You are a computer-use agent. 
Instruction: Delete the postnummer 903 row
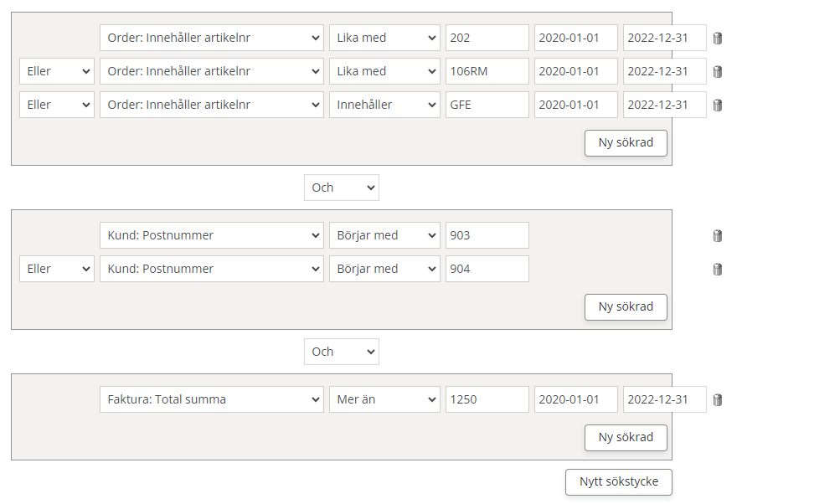coord(718,235)
